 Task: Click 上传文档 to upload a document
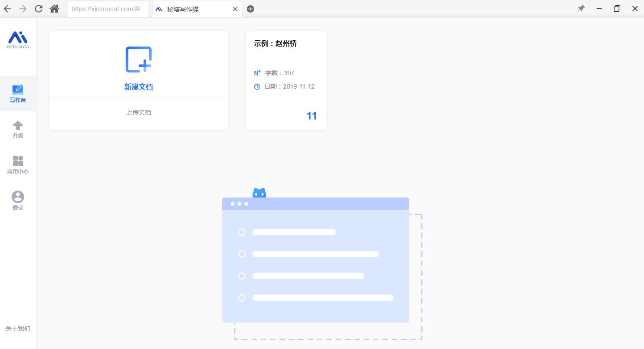click(x=139, y=112)
